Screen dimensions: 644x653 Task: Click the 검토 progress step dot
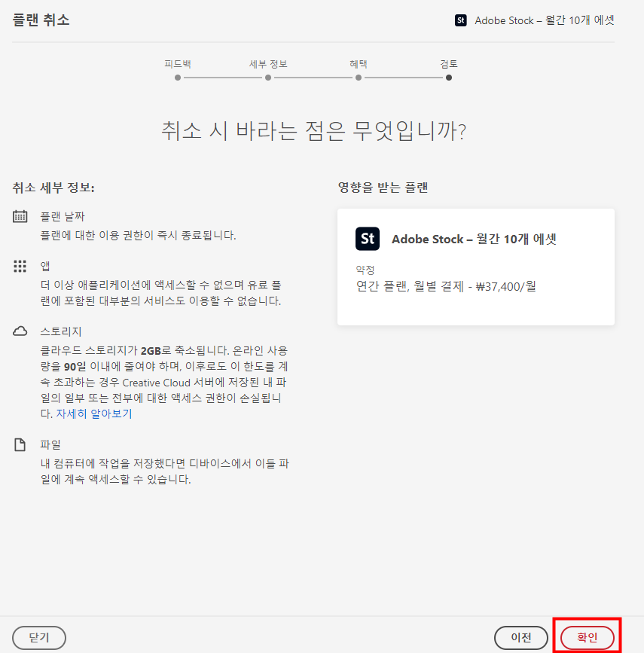coord(449,78)
